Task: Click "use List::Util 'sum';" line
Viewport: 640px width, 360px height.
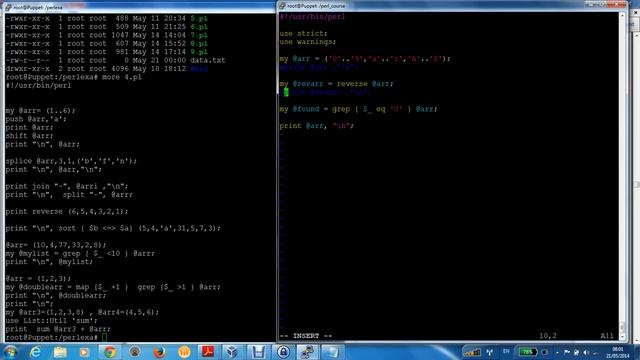Action: pyautogui.click(x=51, y=320)
